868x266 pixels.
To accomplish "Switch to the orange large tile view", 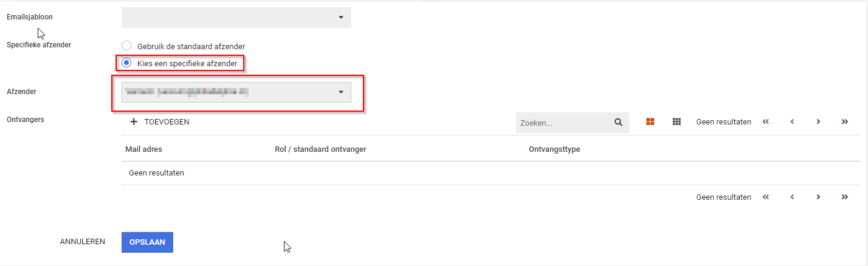I will [650, 122].
